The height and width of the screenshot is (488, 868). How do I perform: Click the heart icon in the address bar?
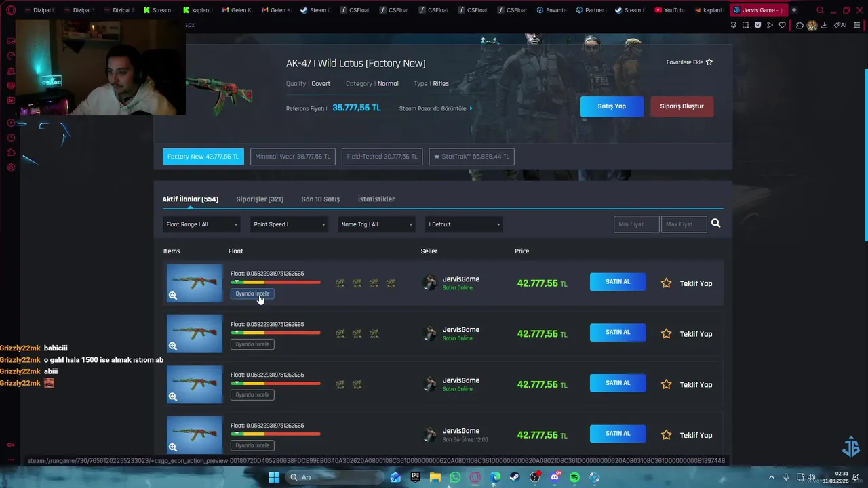click(782, 25)
